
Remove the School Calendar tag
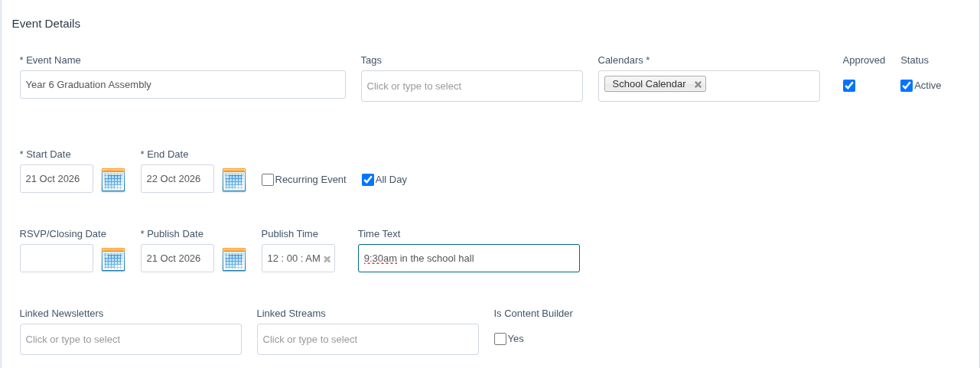click(x=698, y=84)
